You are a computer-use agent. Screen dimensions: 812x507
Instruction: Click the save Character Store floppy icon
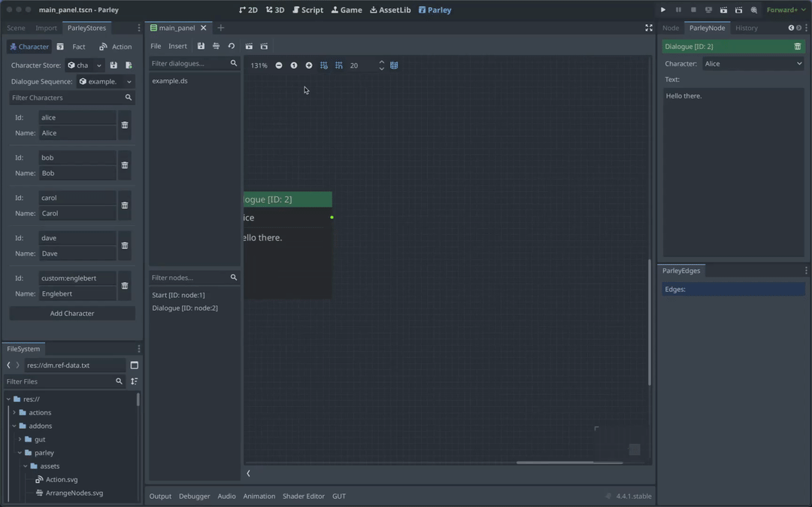tap(113, 65)
